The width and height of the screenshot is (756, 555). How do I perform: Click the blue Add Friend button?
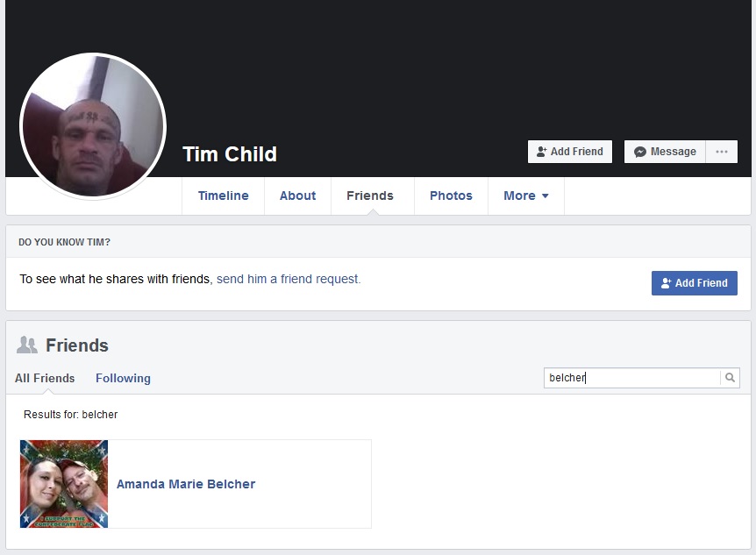coord(695,283)
